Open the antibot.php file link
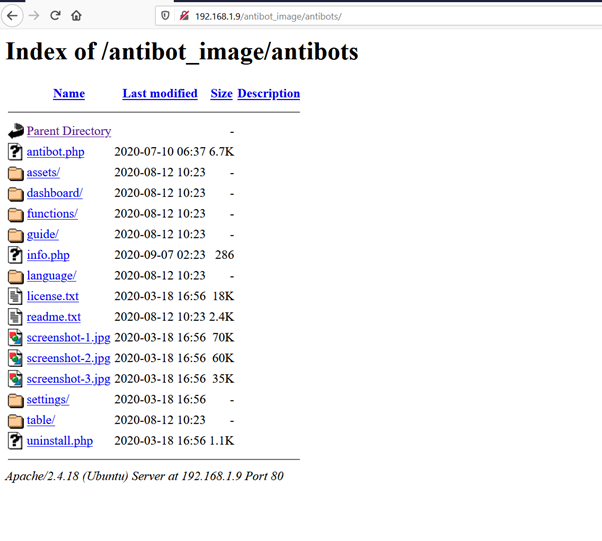 pos(55,152)
